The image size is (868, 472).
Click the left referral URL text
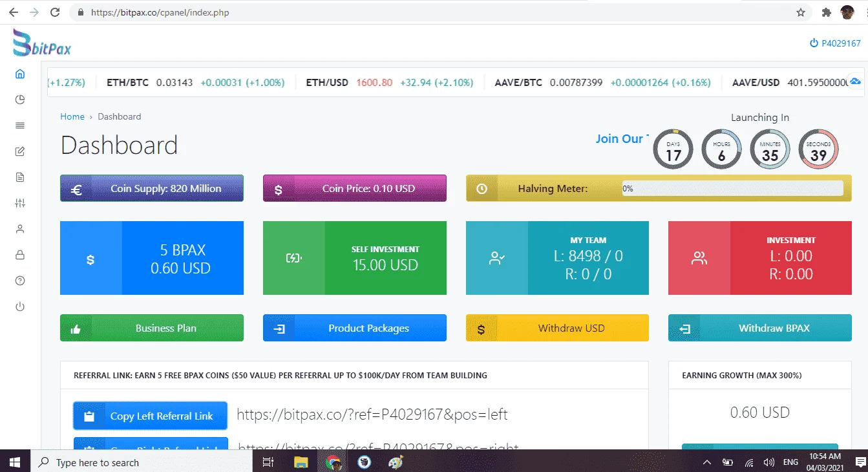[x=372, y=414]
